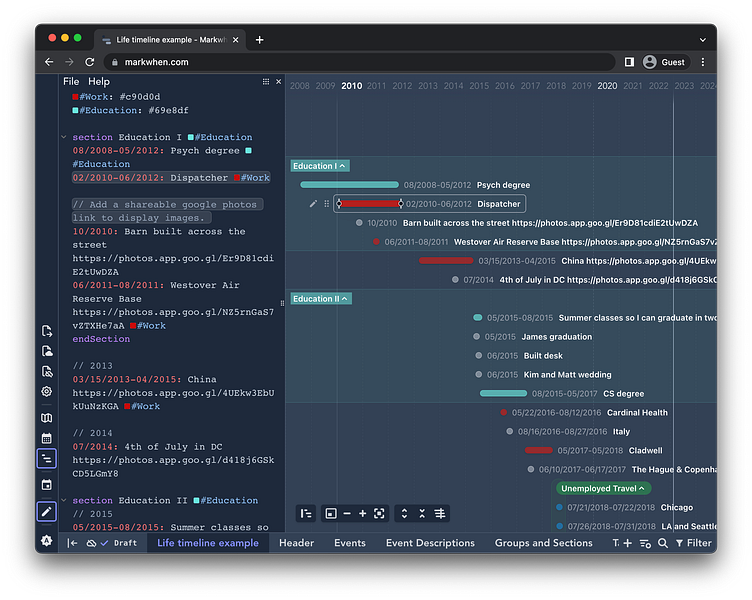Add a new page with the bottom bar plus
Image resolution: width=752 pixels, height=600 pixels.
(x=627, y=543)
